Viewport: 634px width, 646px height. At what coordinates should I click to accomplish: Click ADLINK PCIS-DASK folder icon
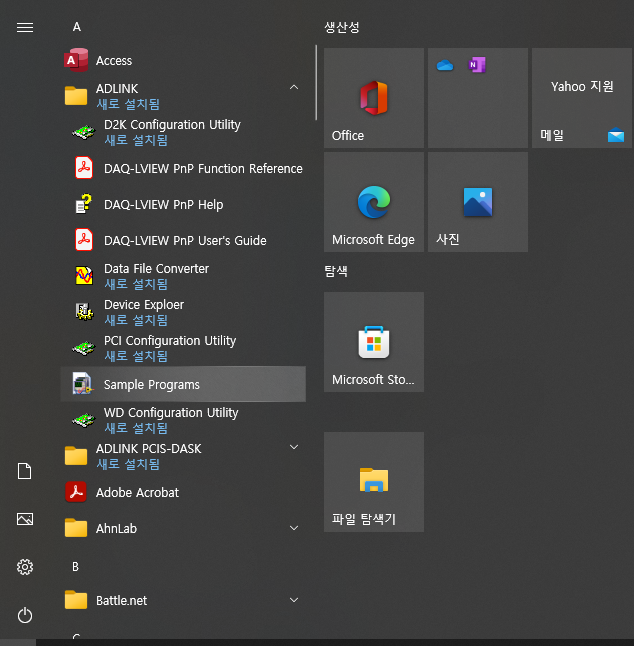(x=76, y=456)
